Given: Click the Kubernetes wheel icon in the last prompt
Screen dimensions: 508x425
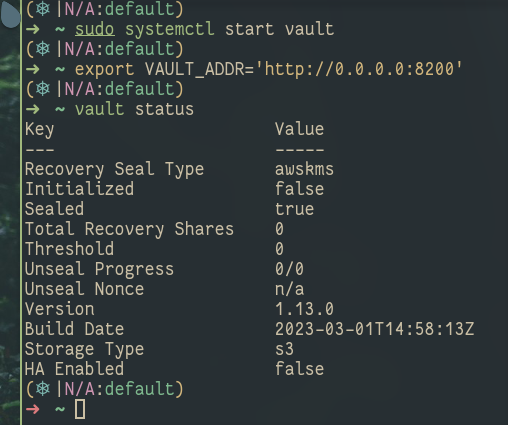Looking at the screenshot, I should [43, 389].
